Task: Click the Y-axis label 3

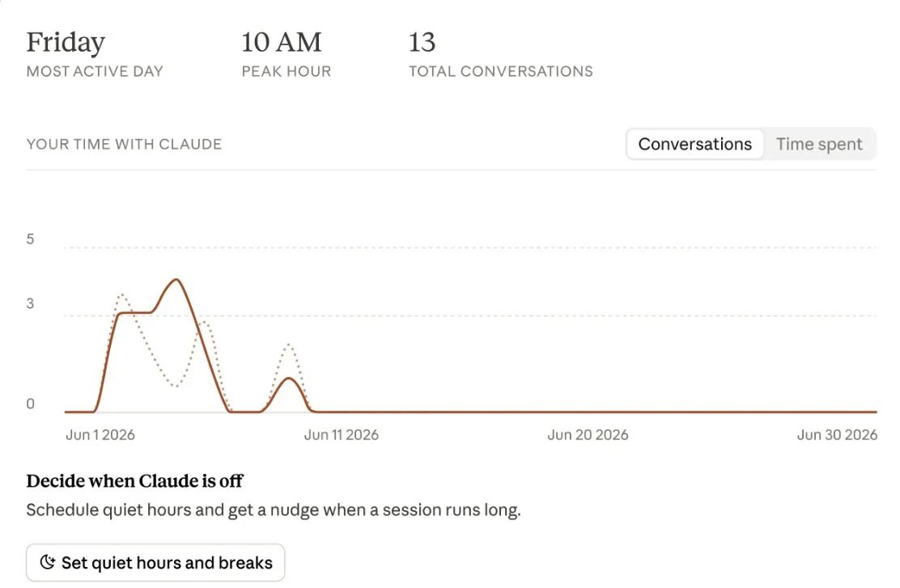Action: click(31, 303)
